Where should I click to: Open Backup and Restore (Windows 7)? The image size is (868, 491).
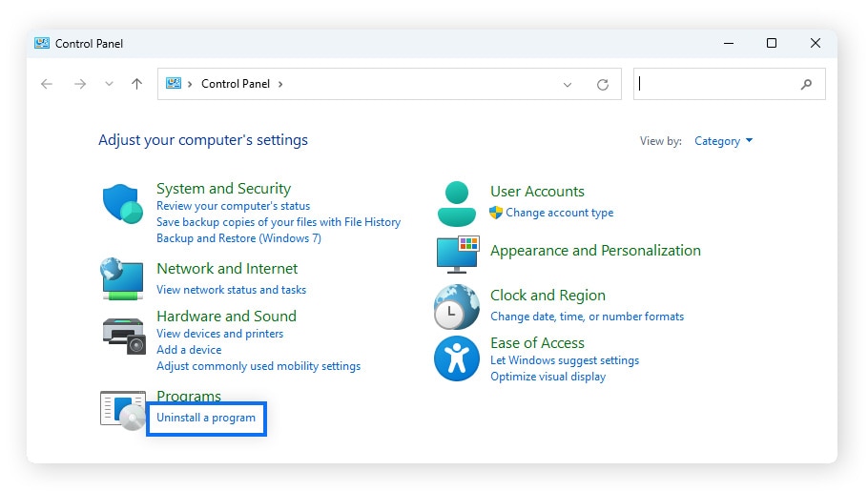[238, 238]
